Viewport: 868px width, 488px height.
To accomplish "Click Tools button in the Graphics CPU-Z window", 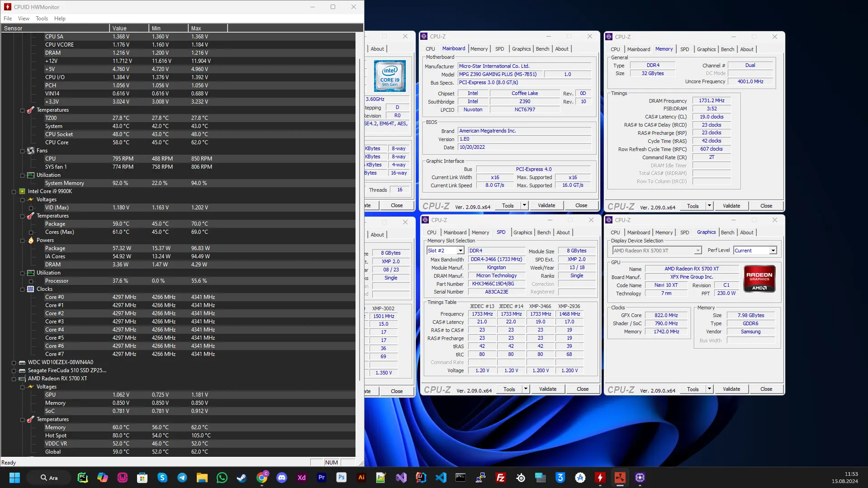I will tap(693, 389).
